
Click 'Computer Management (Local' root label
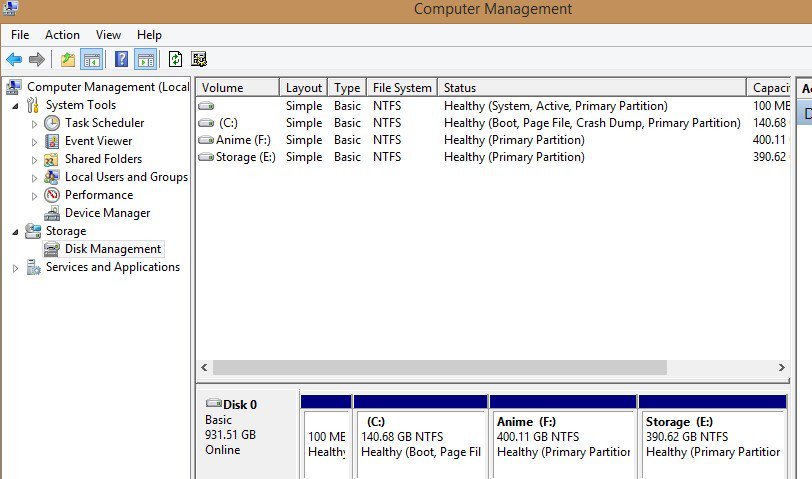[108, 87]
